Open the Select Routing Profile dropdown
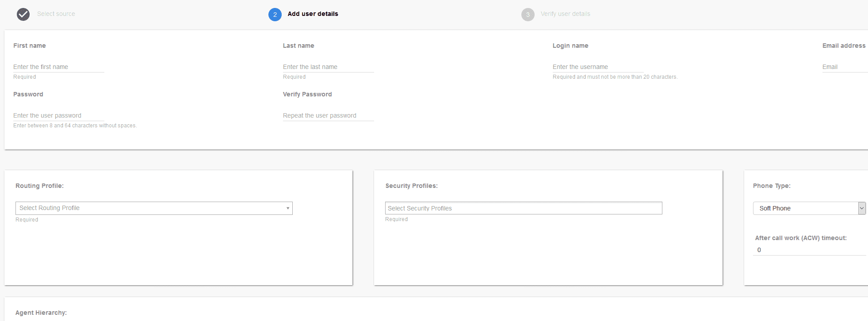868x321 pixels. (154, 208)
